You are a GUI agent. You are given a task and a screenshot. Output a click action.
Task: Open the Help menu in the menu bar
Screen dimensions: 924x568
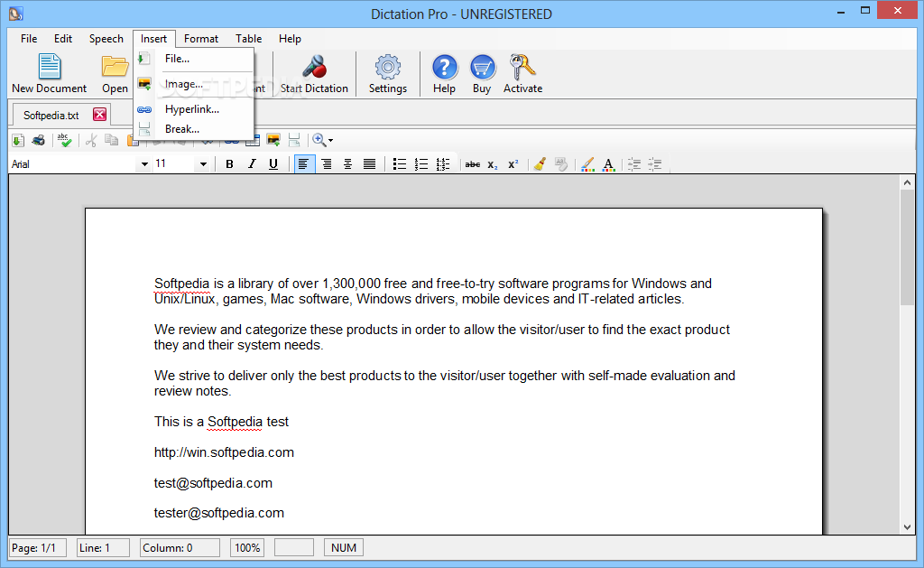point(290,39)
